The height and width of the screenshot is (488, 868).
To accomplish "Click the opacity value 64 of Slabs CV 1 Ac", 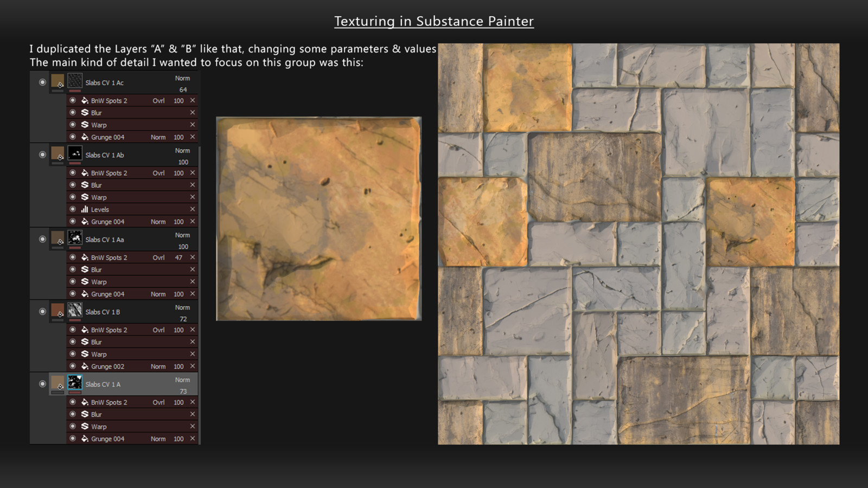I will point(183,90).
